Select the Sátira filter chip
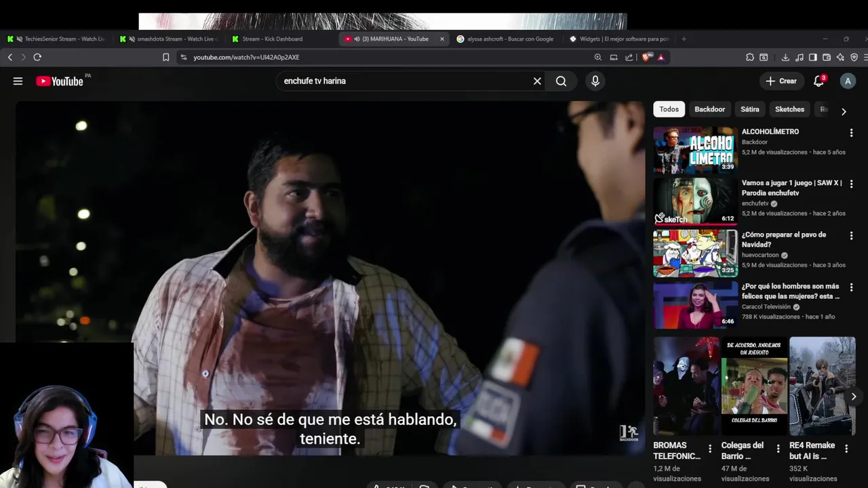 749,109
